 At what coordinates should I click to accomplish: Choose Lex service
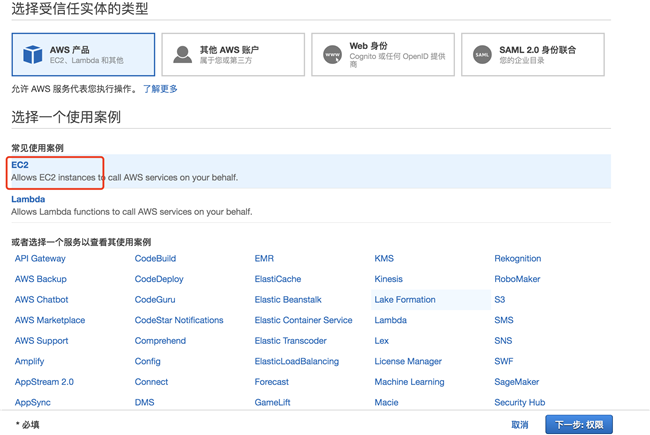pos(381,341)
